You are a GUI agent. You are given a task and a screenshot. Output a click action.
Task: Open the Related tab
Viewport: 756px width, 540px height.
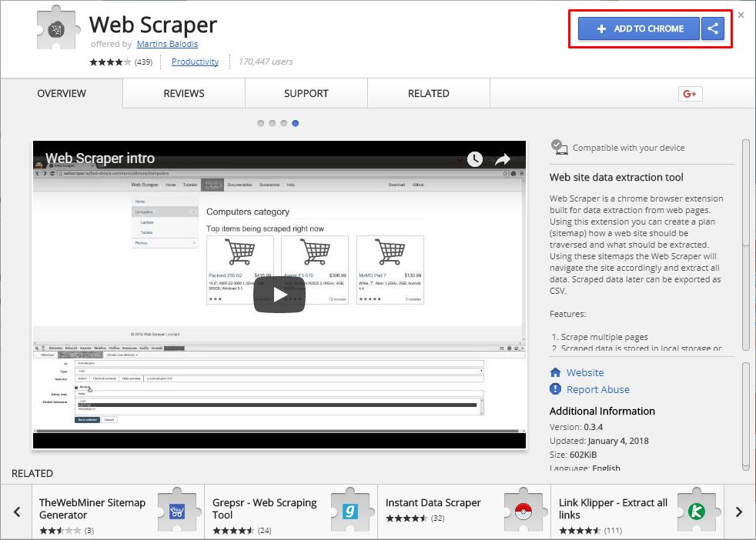coord(429,93)
